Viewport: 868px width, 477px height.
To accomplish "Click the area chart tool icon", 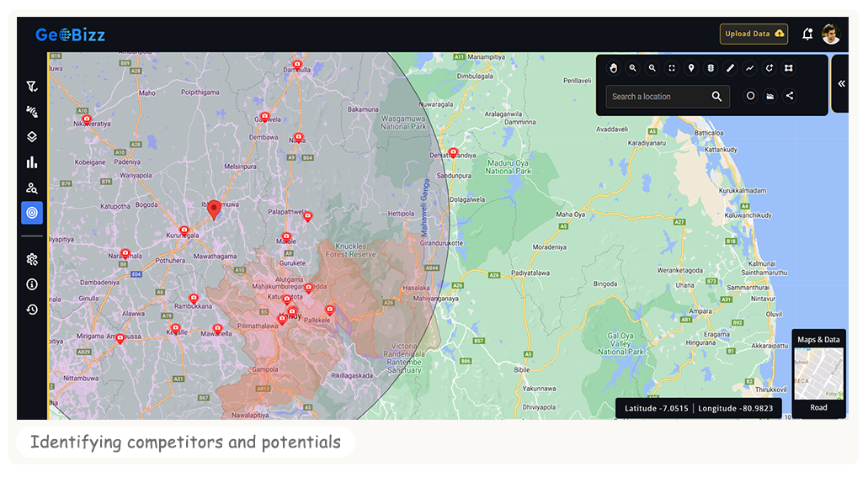I will click(770, 96).
